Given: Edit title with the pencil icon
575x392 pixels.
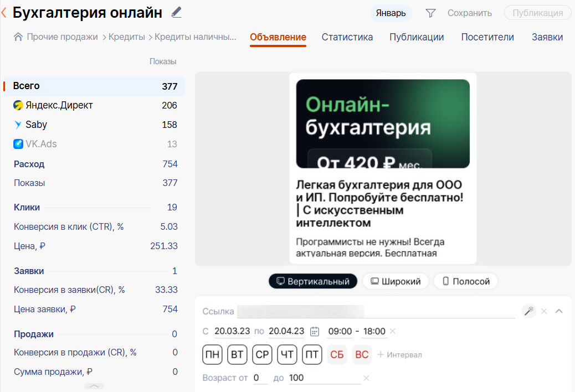Looking at the screenshot, I should 176,12.
